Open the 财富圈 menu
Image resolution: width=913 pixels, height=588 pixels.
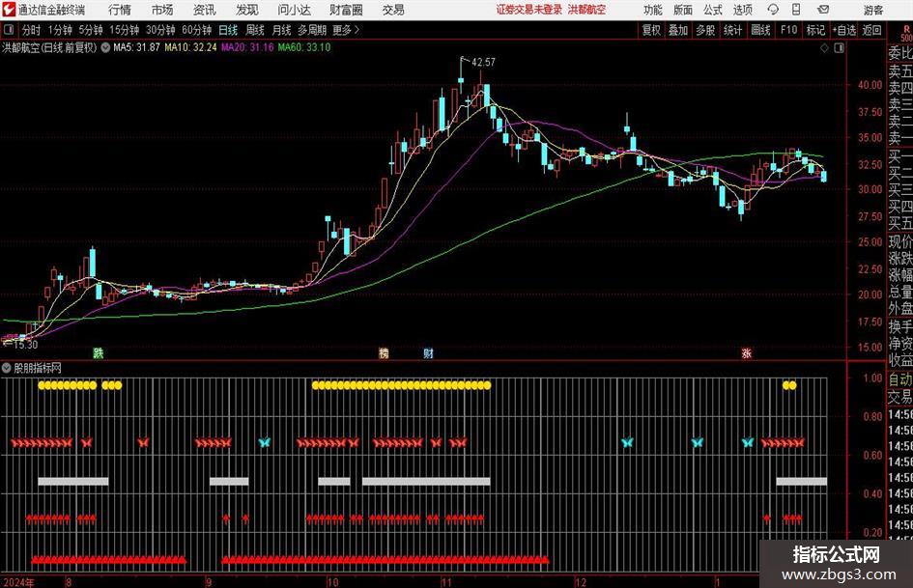click(346, 10)
